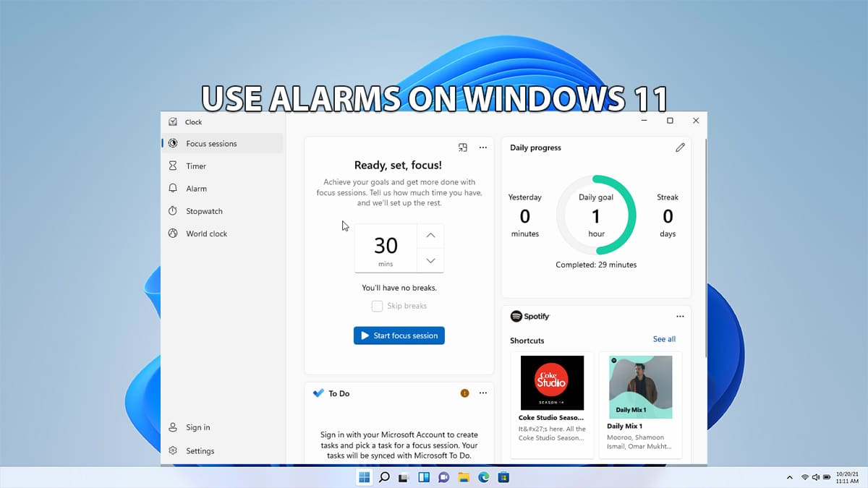
Task: Click Sign in at the sidebar bottom
Action: 223,427
